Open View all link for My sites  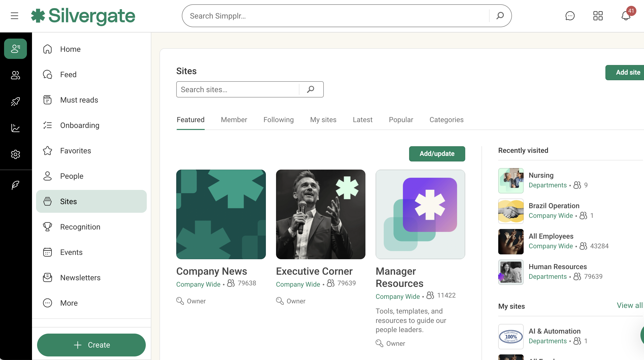tap(629, 305)
